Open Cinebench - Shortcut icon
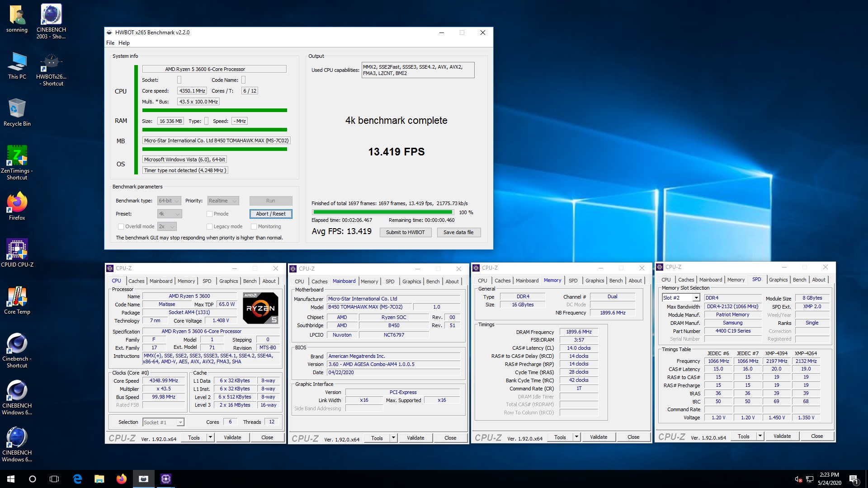 (x=17, y=350)
